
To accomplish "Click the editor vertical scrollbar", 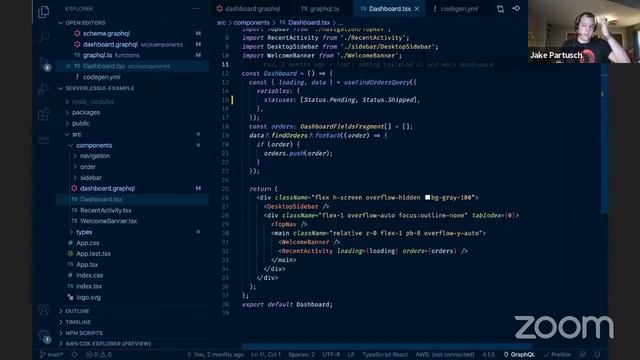I will point(604,139).
